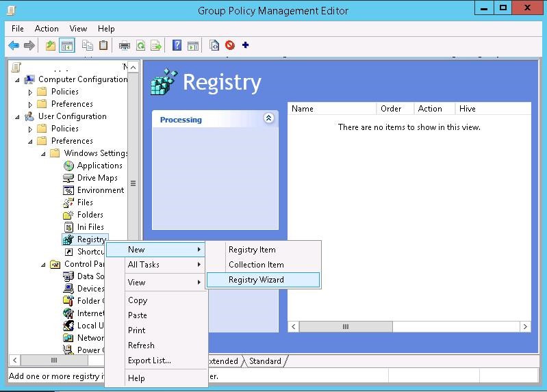Image resolution: width=547 pixels, height=392 pixels.
Task: Click the Export List toolbar icon
Action: pyautogui.click(x=156, y=46)
